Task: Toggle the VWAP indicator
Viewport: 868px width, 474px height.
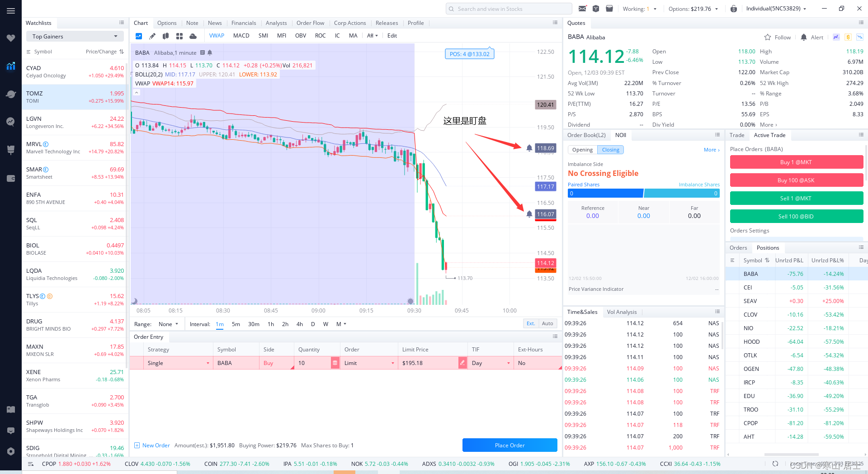Action: point(217,36)
